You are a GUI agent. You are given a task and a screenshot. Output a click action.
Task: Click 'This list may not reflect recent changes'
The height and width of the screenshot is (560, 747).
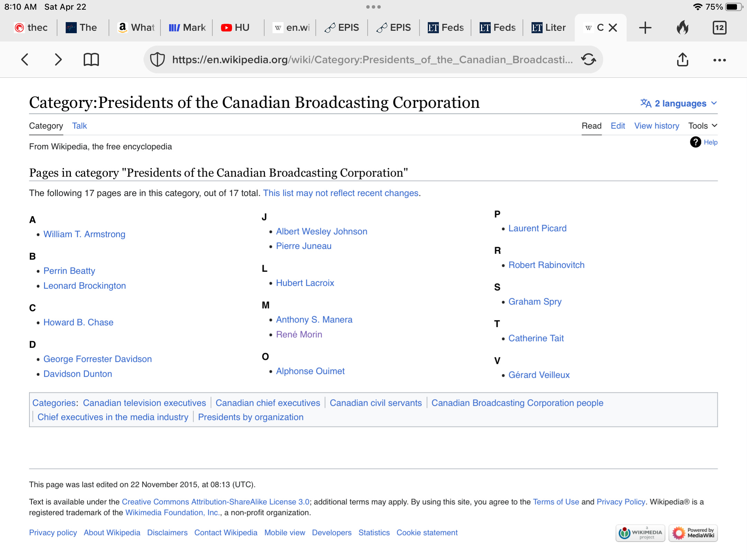pos(341,193)
